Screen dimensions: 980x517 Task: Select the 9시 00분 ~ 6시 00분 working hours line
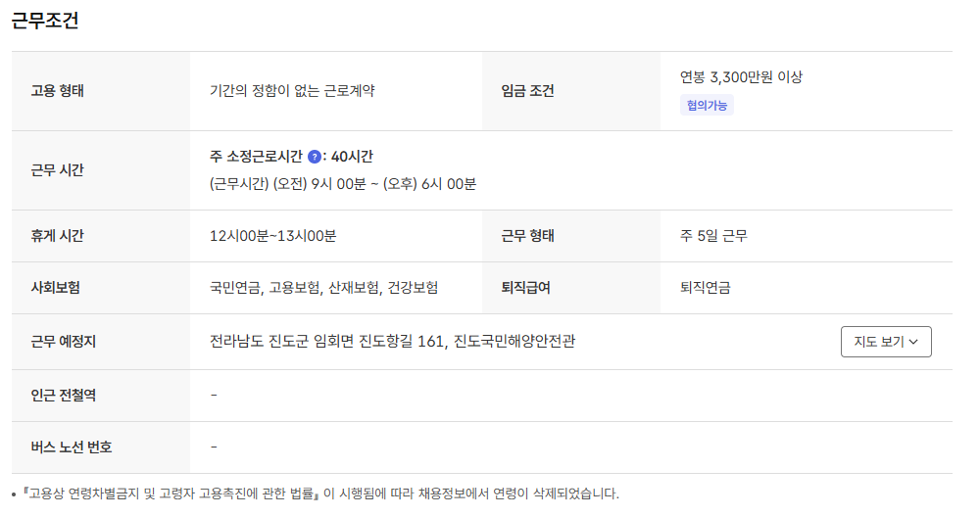click(343, 184)
